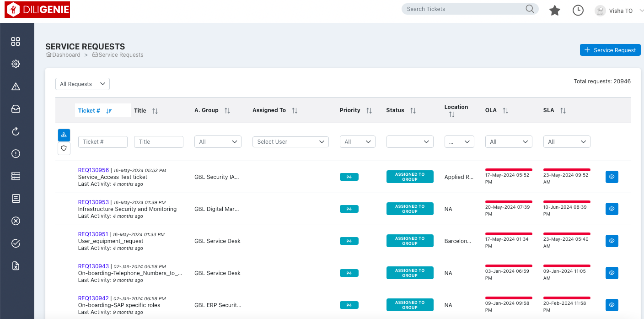644x319 pixels.
Task: Open the Dashboard grid icon in sidebar
Action: 16,41
